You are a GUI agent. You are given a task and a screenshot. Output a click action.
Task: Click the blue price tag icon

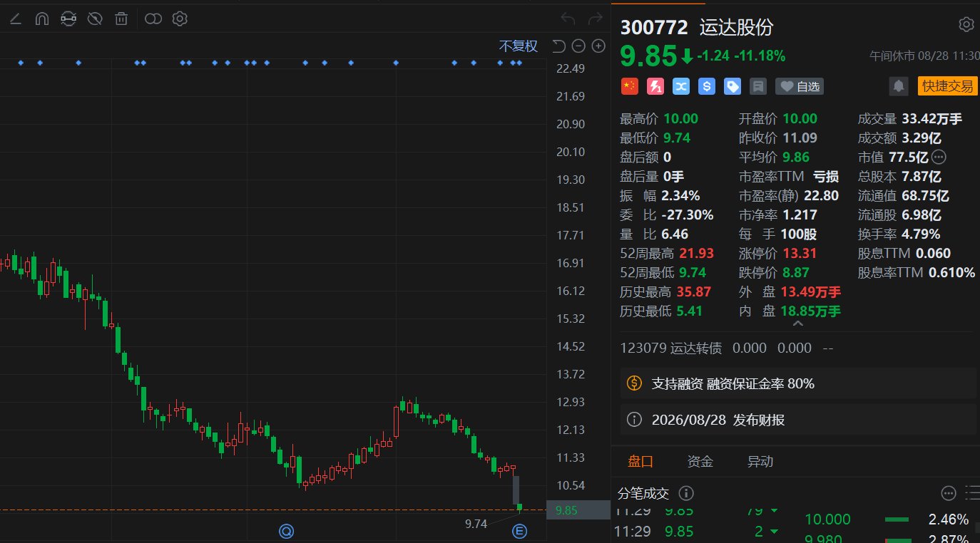(733, 86)
